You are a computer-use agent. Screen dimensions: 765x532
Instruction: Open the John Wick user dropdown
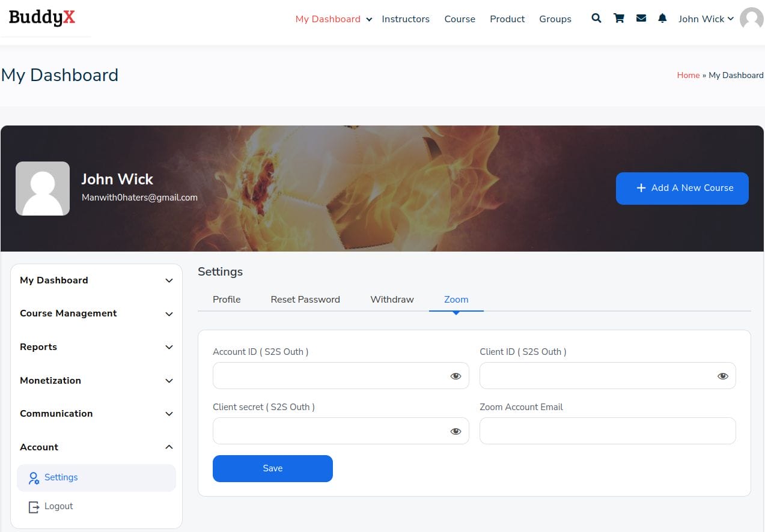[x=706, y=19]
